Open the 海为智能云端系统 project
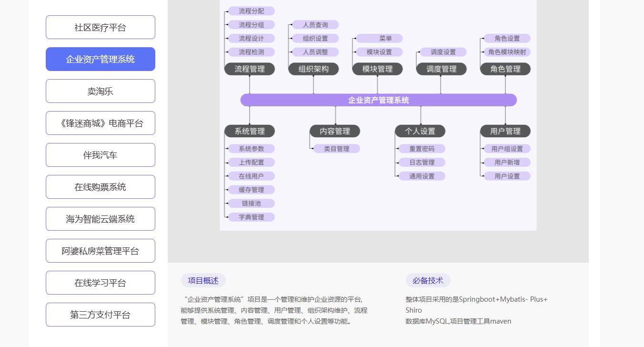 coord(100,219)
